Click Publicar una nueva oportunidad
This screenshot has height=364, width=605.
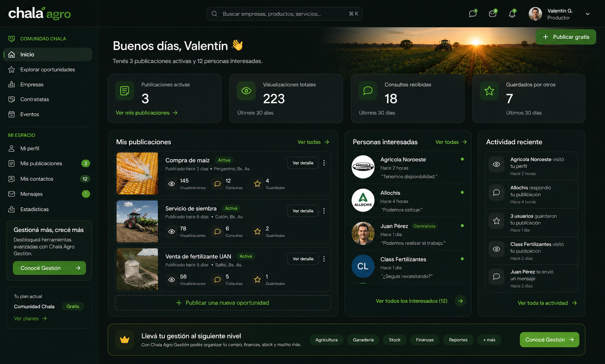(223, 303)
